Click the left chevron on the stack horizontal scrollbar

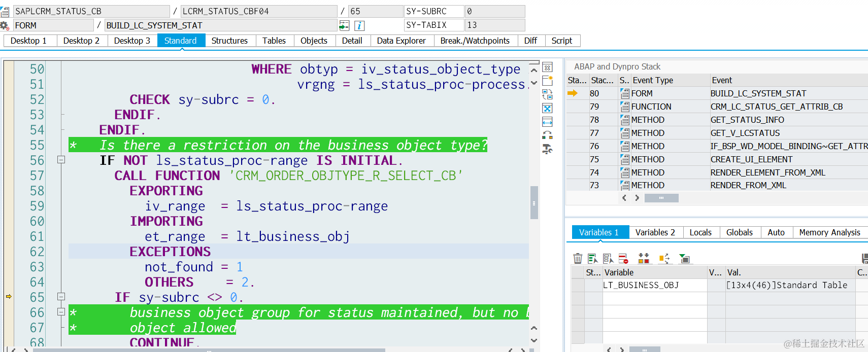pyautogui.click(x=624, y=198)
